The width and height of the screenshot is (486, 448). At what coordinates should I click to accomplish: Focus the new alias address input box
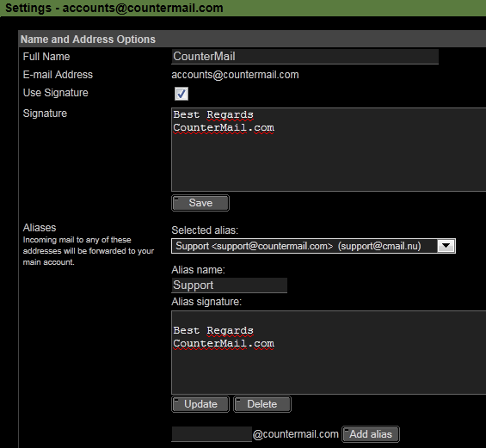tap(212, 434)
